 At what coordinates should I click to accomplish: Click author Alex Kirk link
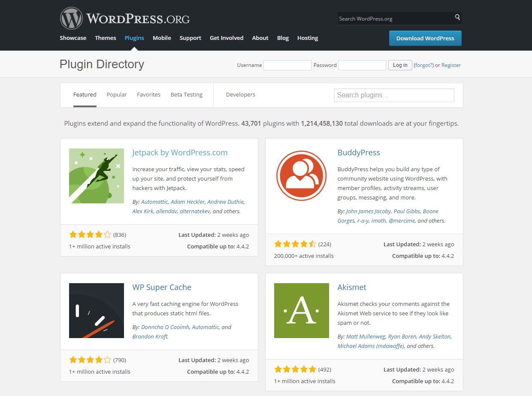tap(143, 211)
